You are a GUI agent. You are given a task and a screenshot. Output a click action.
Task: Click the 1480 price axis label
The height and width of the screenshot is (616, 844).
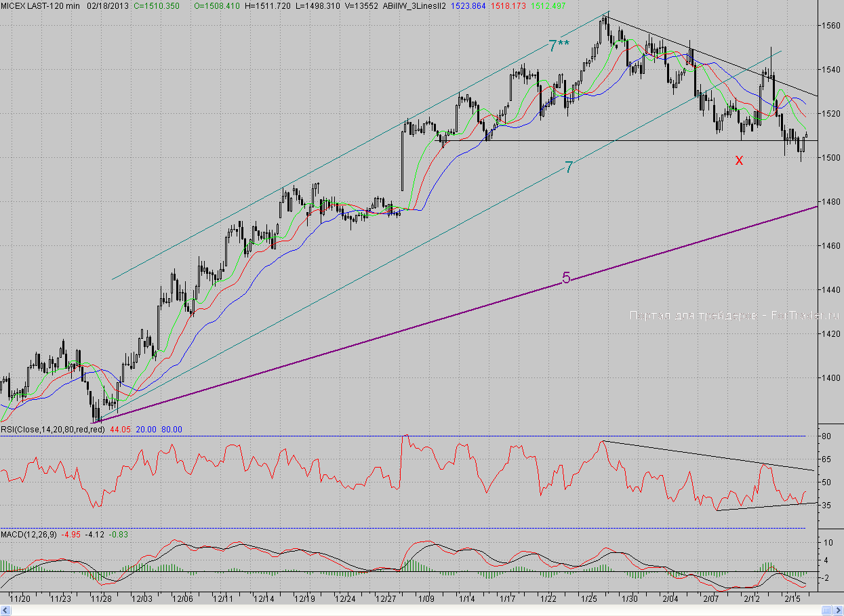(x=831, y=201)
